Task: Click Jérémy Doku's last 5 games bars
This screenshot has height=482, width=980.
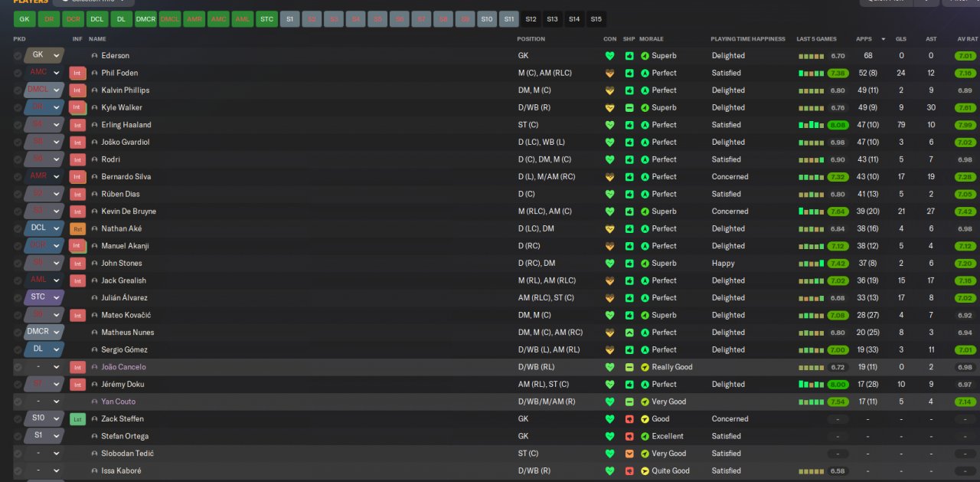Action: (811, 385)
